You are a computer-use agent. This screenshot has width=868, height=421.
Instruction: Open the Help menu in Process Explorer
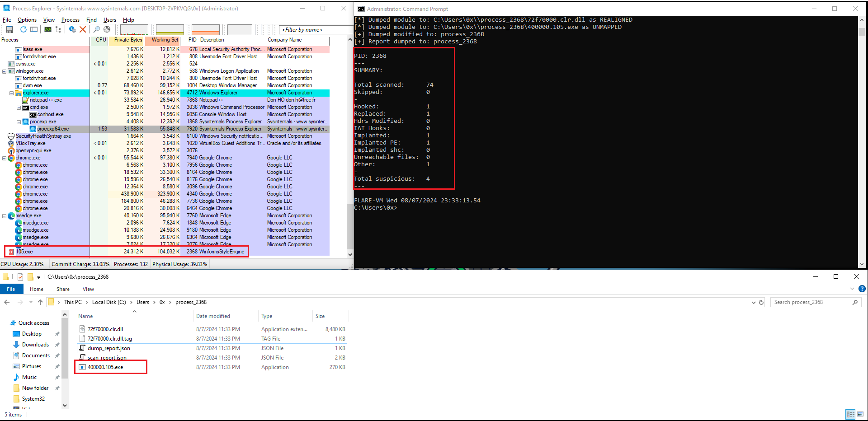128,20
